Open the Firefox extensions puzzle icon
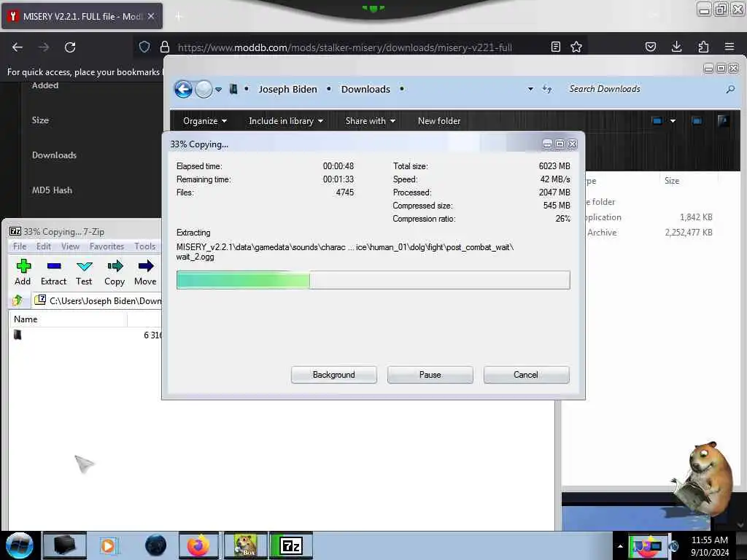 (704, 47)
